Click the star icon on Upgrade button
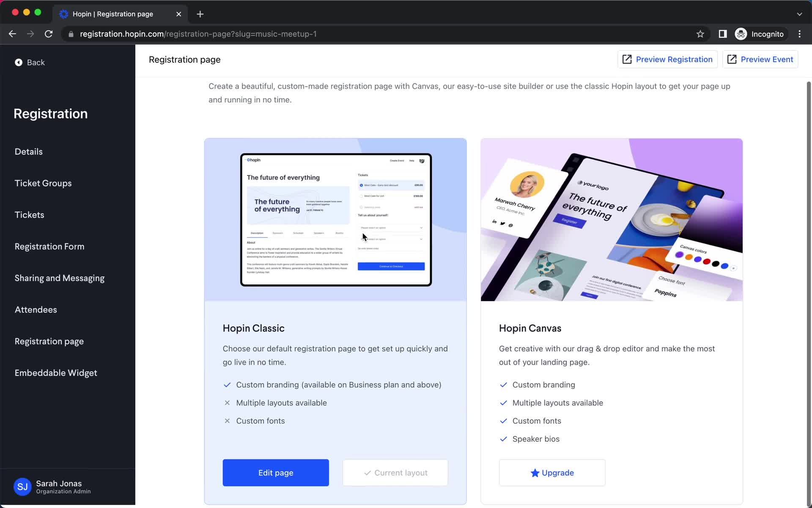 (x=535, y=473)
